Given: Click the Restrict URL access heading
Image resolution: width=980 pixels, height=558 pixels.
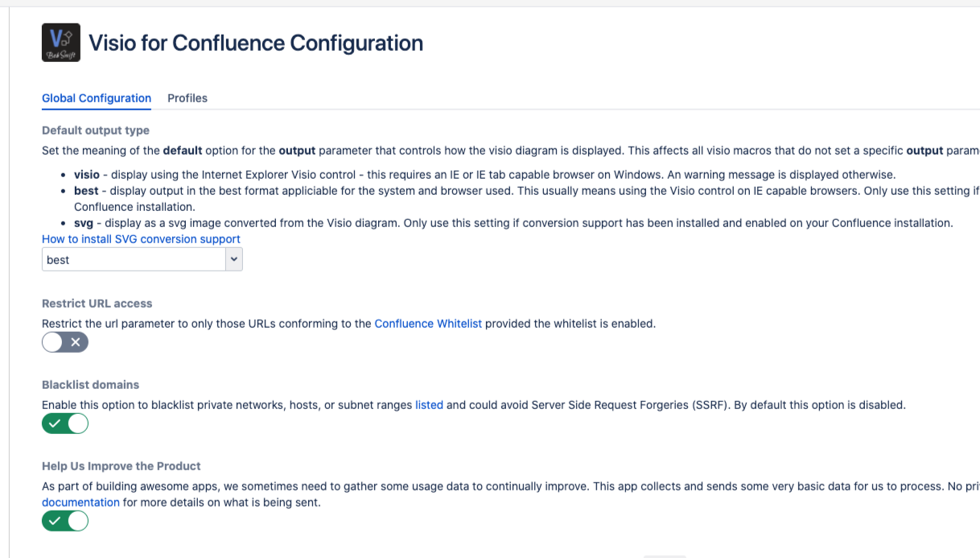Looking at the screenshot, I should (97, 304).
